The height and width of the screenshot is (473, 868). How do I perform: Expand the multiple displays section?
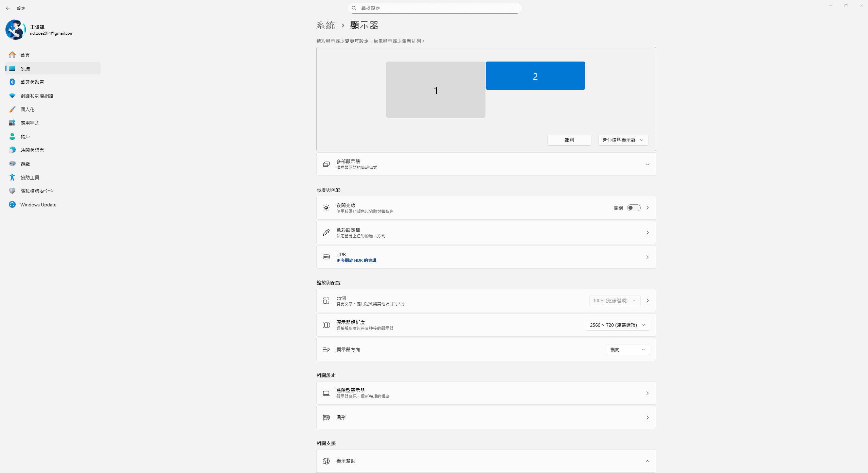pos(647,164)
